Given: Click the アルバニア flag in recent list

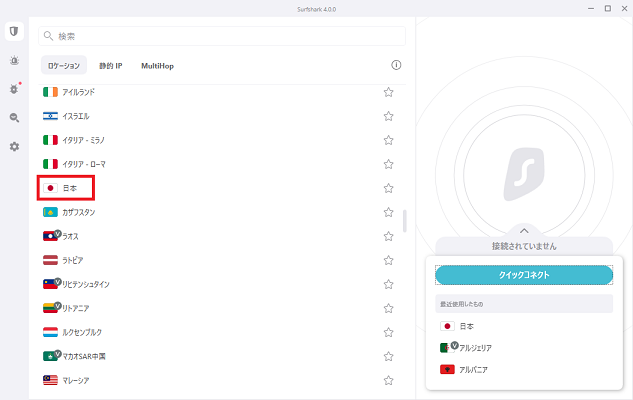Looking at the screenshot, I should [447, 369].
